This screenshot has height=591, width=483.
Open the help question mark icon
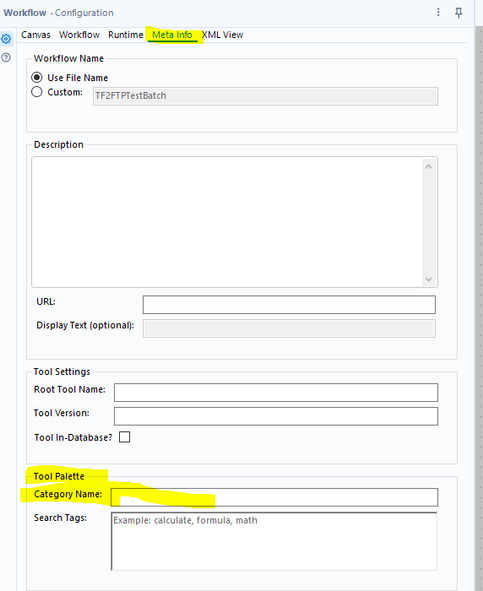click(x=6, y=58)
